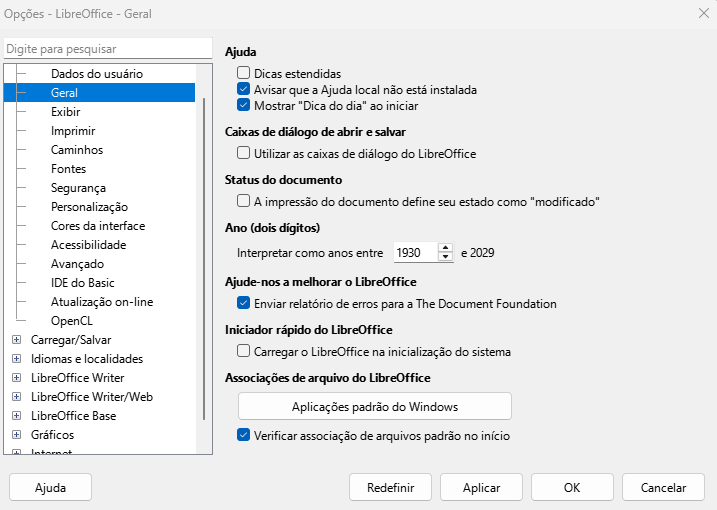This screenshot has height=510, width=717.
Task: Increase the year value with the up arrow
Action: tap(445, 248)
